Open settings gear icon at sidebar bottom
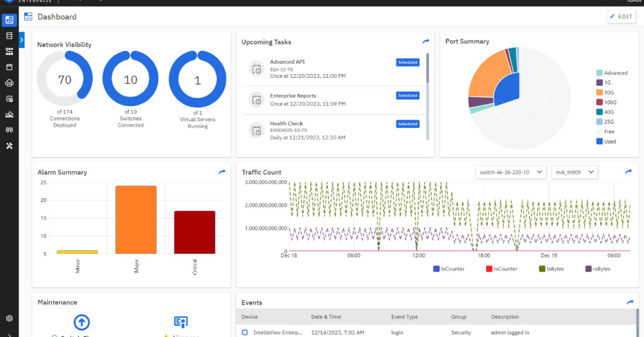This screenshot has width=644, height=337. (x=9, y=318)
